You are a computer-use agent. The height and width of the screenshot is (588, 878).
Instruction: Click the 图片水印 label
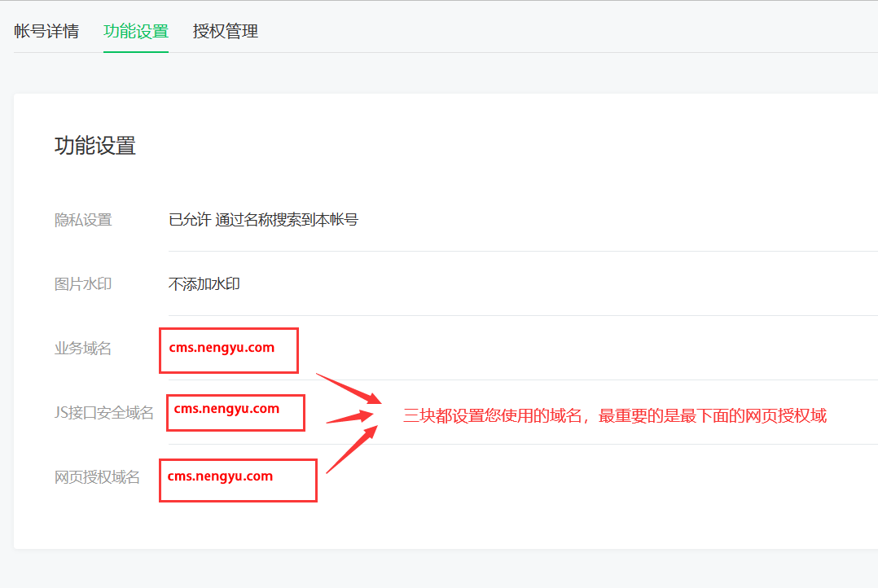83,284
